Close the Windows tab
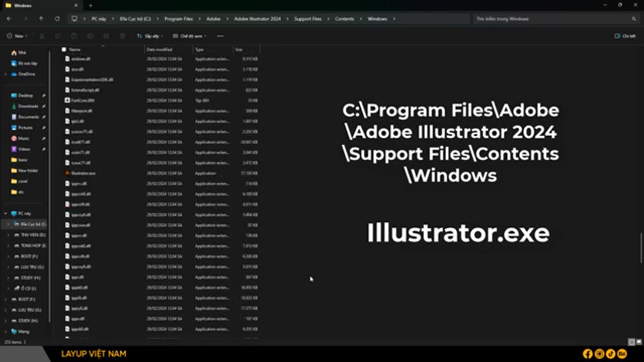 click(x=76, y=5)
